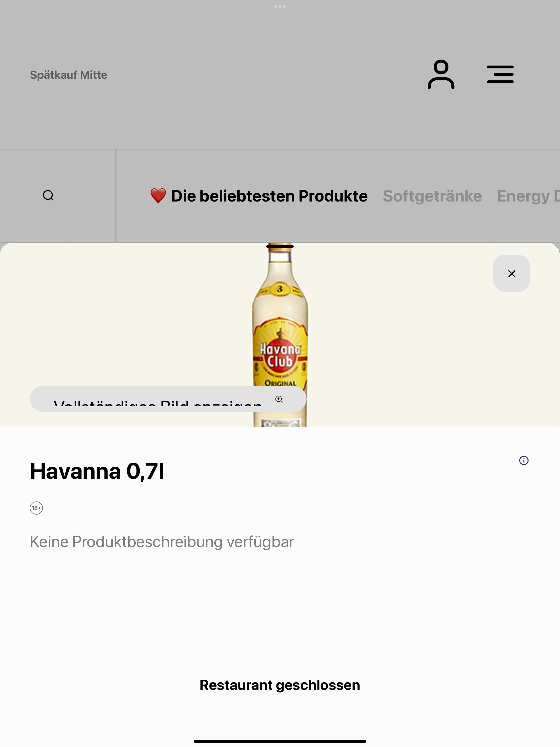Screen dimensions: 560x747
Task: Select the Havanna 0,7l product title
Action: (97, 471)
